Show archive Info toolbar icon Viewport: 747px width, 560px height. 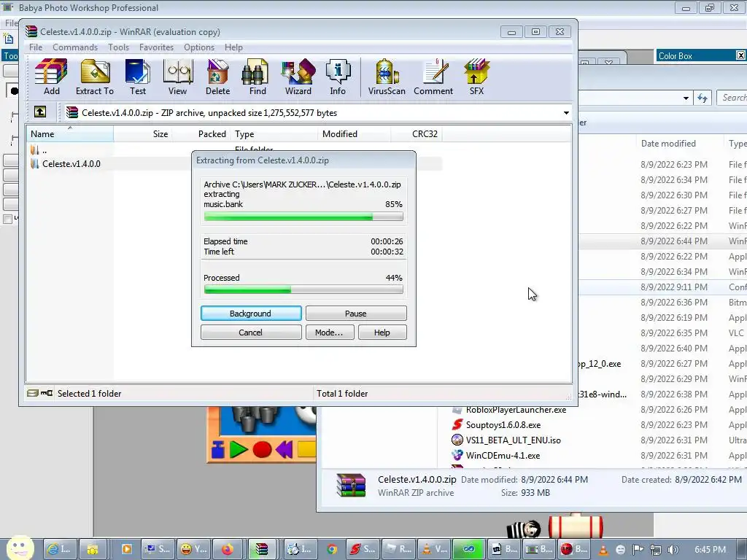[x=338, y=77]
